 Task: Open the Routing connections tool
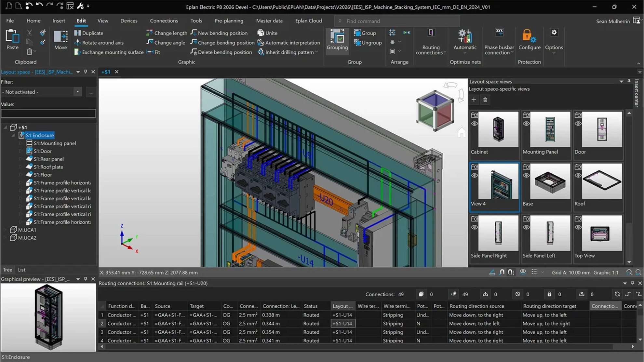coord(431,42)
